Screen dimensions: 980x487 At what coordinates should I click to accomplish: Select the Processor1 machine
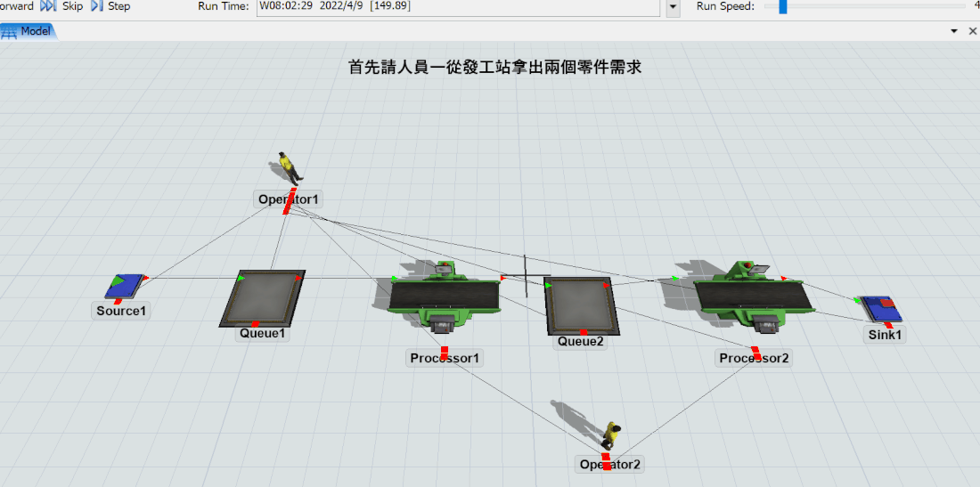pyautogui.click(x=444, y=296)
